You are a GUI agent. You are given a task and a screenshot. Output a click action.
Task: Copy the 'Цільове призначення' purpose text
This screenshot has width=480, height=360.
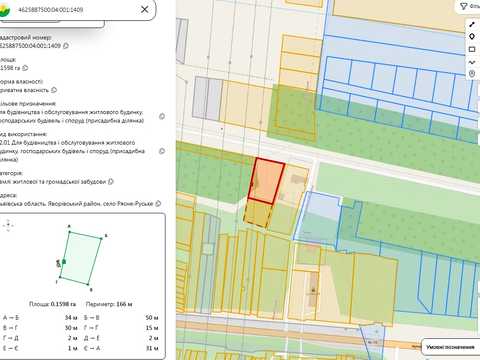[x=162, y=116]
